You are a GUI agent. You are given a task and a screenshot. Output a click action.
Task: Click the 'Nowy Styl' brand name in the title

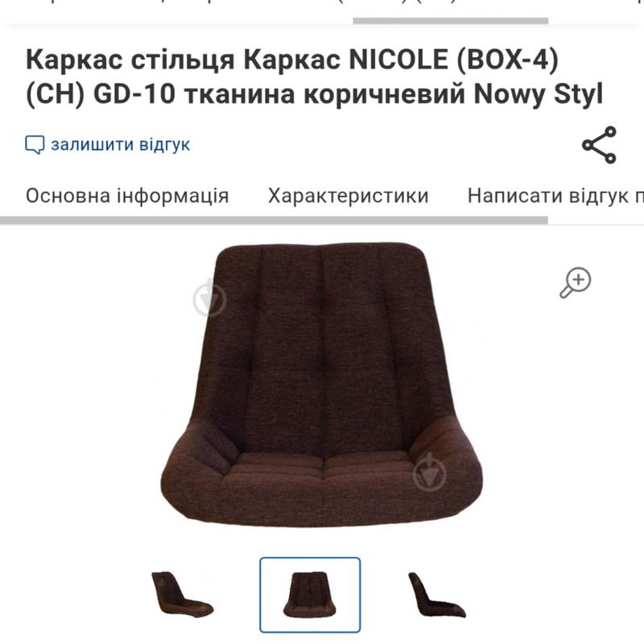(x=539, y=94)
